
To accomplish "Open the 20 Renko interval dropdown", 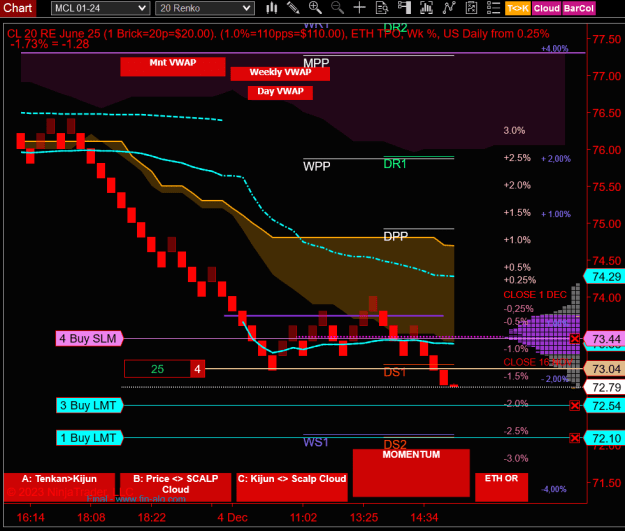I will coord(205,8).
